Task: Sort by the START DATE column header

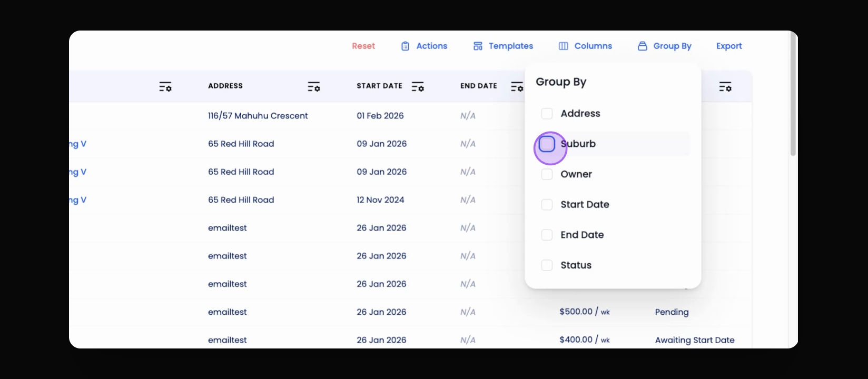Action: 379,86
